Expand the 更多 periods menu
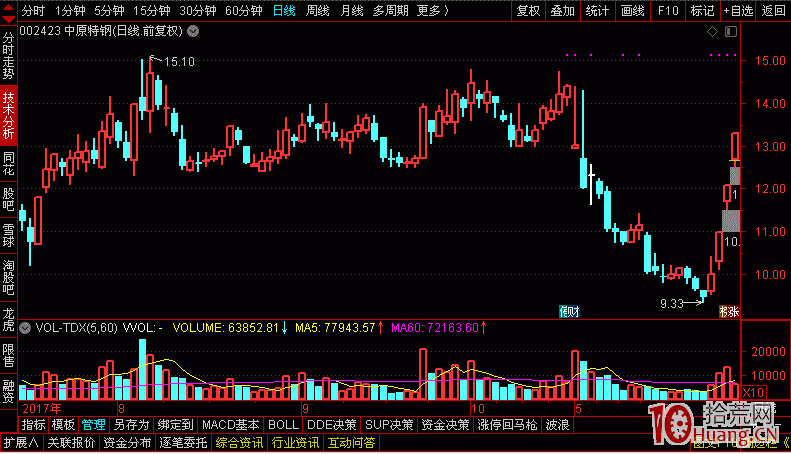 (433, 11)
